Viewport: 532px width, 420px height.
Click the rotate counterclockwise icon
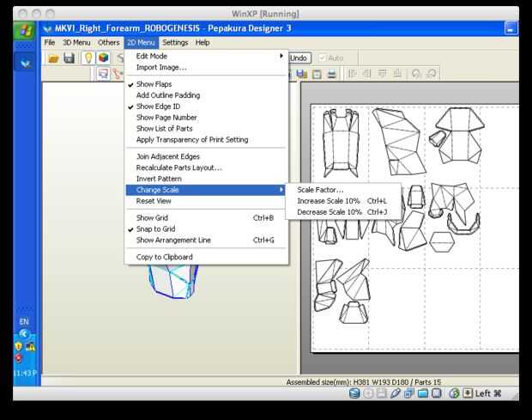pos(416,74)
